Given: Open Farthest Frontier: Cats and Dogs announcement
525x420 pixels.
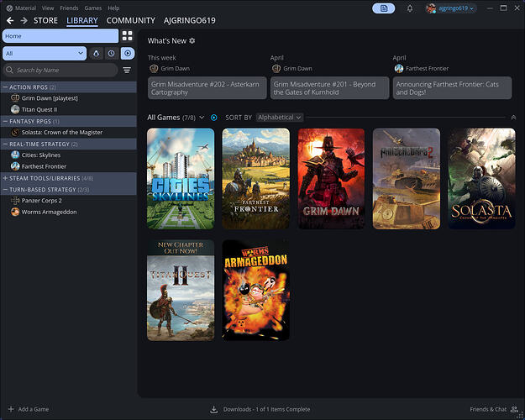Looking at the screenshot, I should (x=453, y=88).
